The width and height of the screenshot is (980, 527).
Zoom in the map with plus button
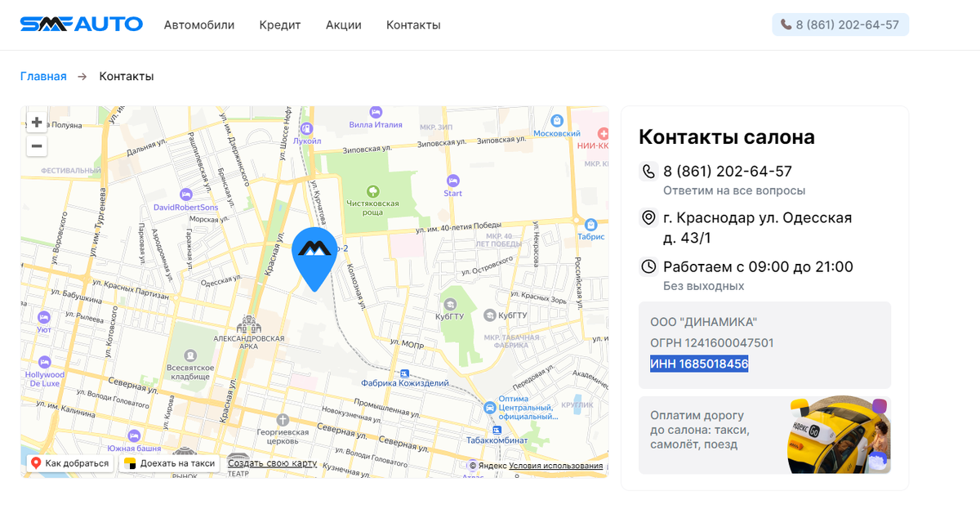(37, 123)
